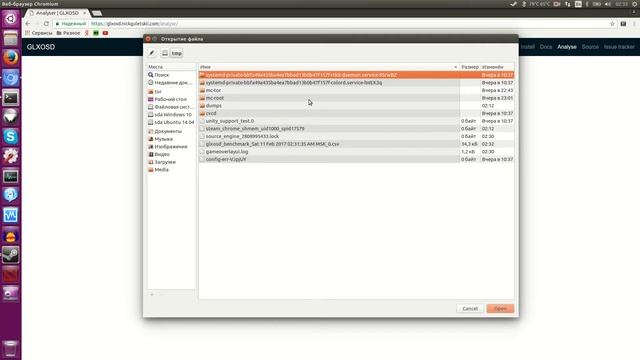Open the Ubuntu Dash from the launcher
The height and width of the screenshot is (360, 640).
(x=11, y=18)
